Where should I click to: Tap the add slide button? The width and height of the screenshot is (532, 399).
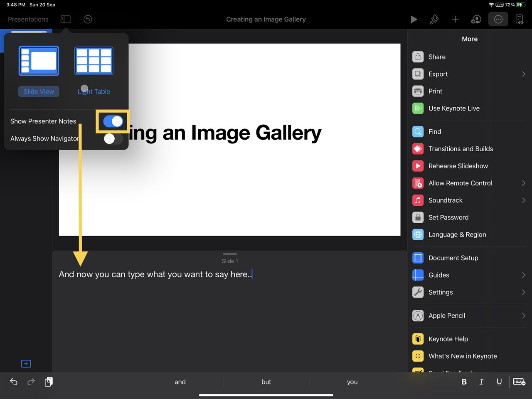(x=26, y=364)
